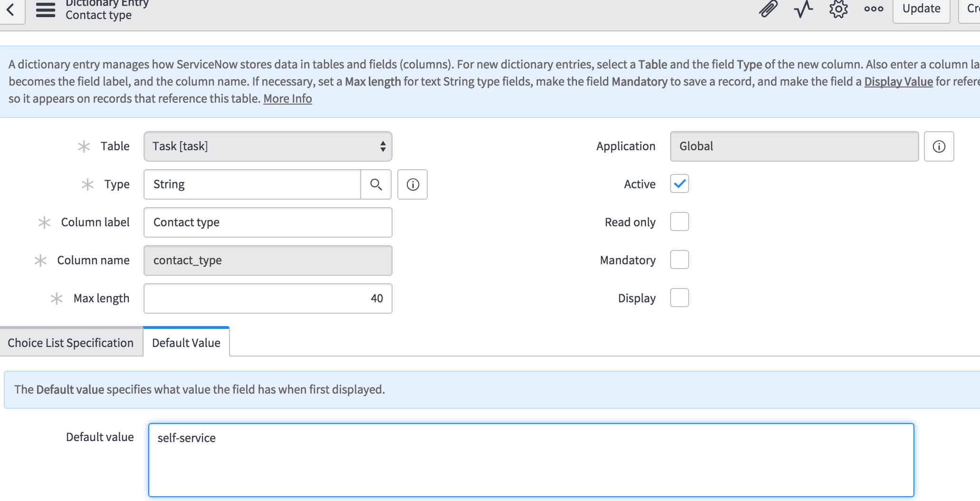Uncheck the Active checkbox
980x501 pixels.
tap(679, 183)
